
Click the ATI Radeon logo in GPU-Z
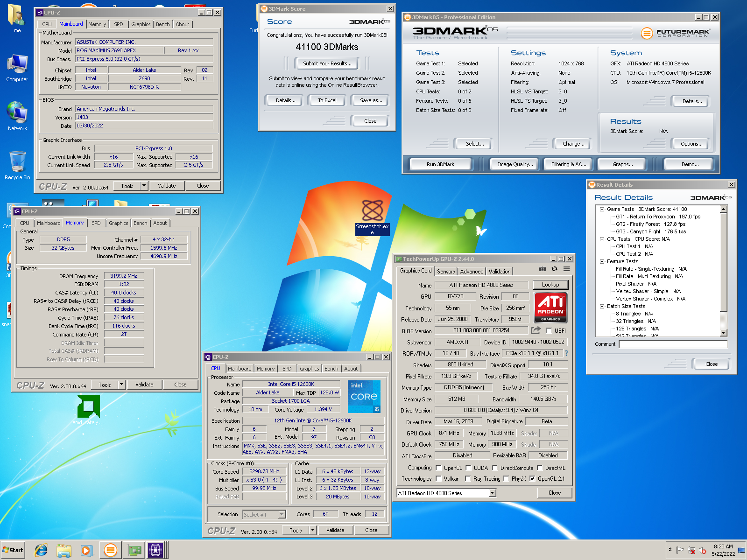coord(550,308)
